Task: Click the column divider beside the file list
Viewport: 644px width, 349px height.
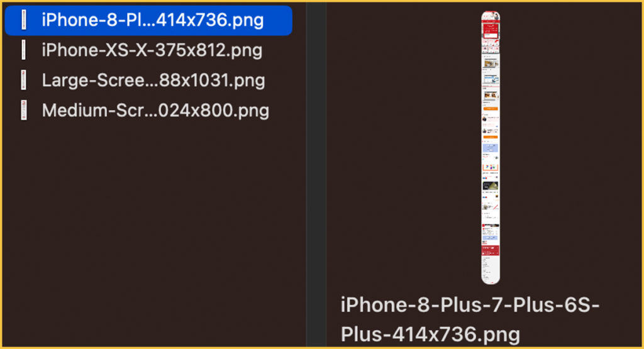Action: 316,175
